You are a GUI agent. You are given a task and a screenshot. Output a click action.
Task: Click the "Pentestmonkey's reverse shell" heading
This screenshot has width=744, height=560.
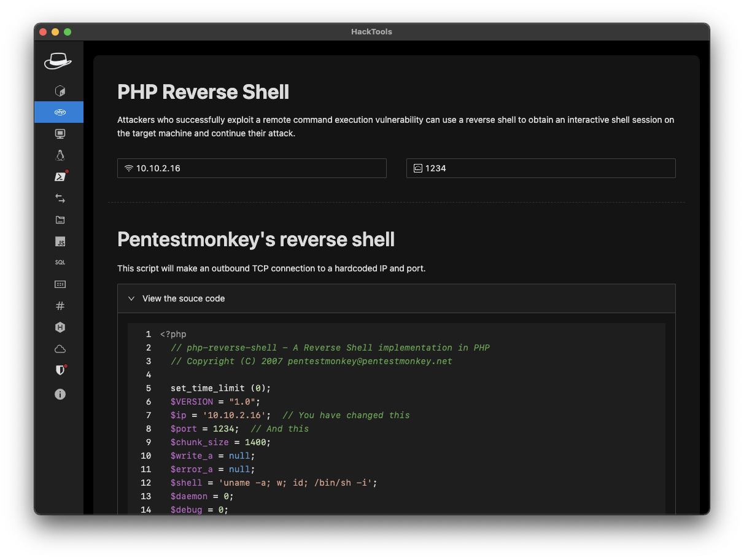pos(256,239)
